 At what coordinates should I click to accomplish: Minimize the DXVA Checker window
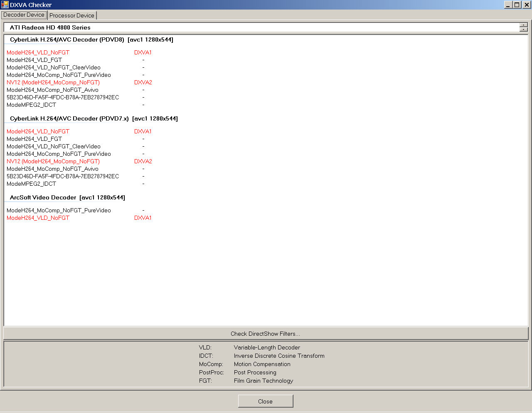[508, 5]
